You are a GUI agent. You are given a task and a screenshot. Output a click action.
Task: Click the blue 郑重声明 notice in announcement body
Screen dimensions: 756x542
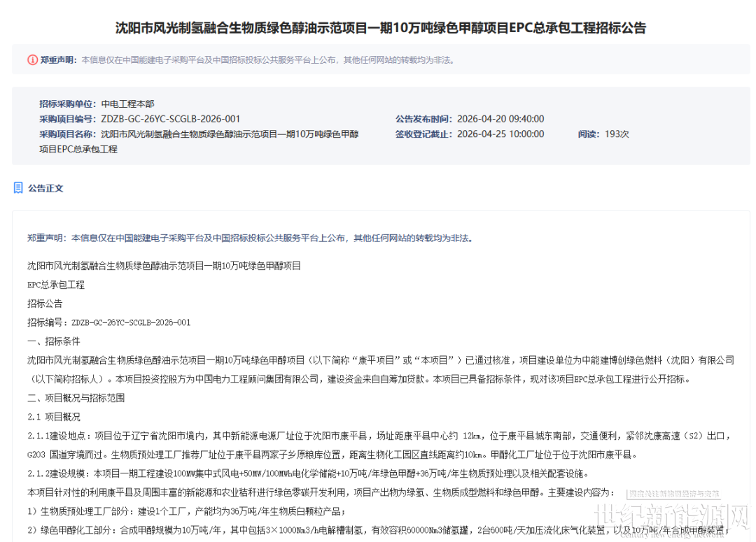pos(249,238)
